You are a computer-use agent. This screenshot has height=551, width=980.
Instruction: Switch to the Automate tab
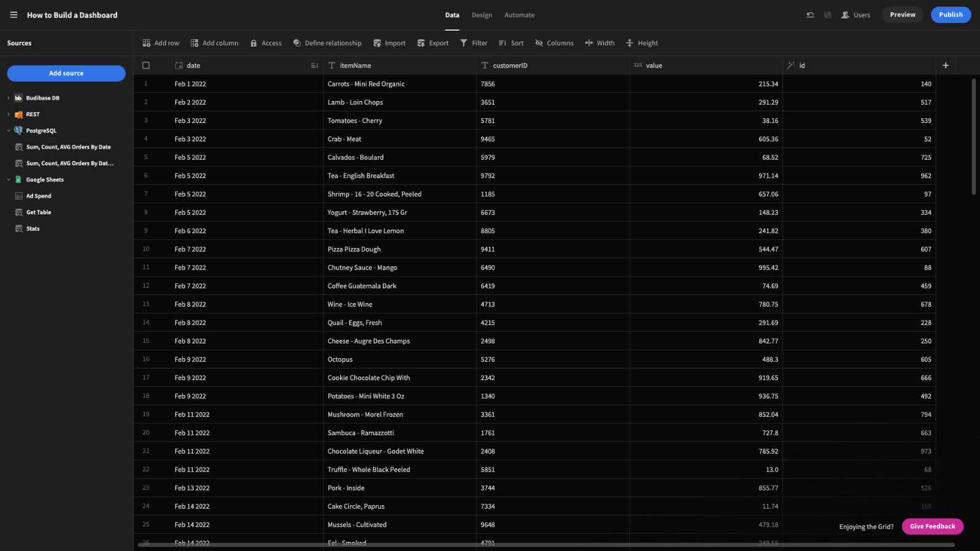point(519,15)
